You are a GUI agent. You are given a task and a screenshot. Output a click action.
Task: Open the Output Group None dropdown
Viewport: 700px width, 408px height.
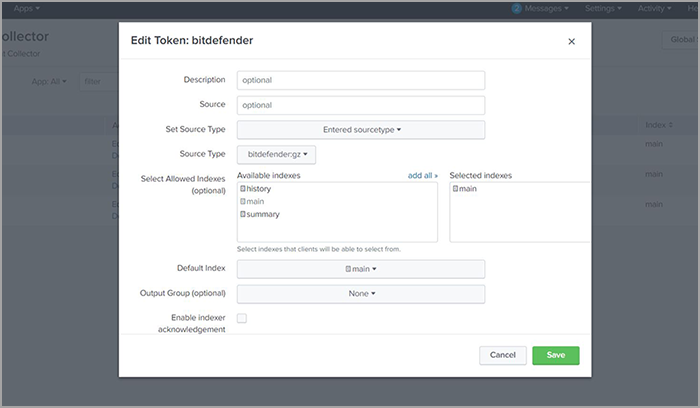coord(360,294)
